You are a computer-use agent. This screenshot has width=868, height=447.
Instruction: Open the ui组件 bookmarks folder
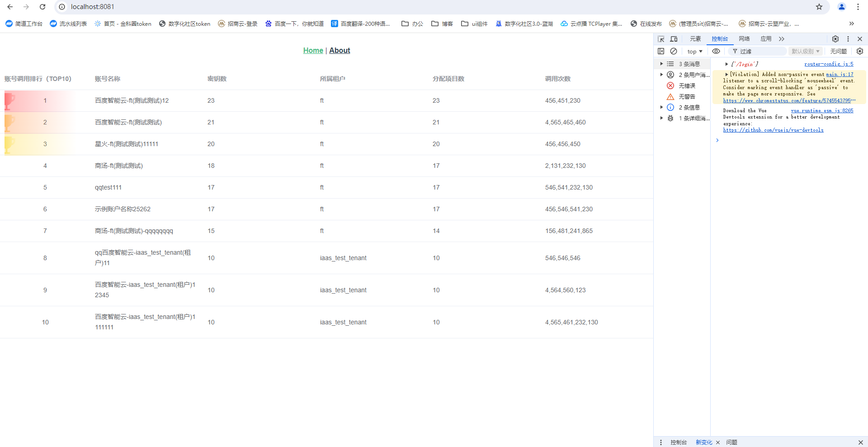click(474, 24)
